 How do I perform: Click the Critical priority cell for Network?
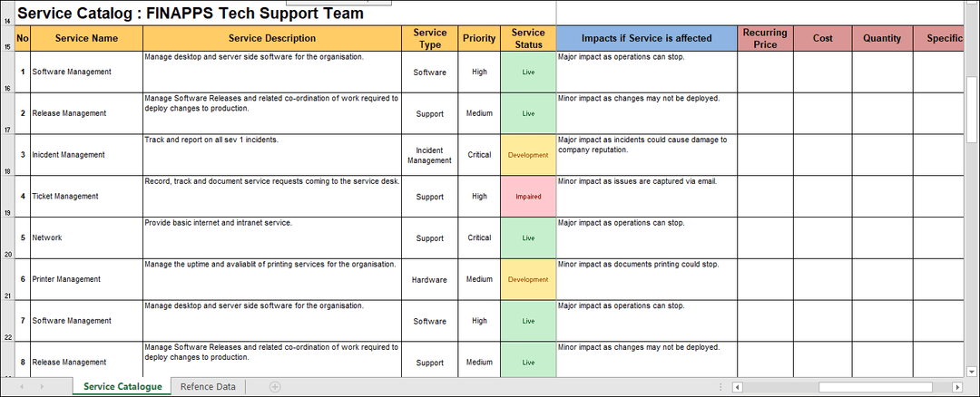pos(479,238)
